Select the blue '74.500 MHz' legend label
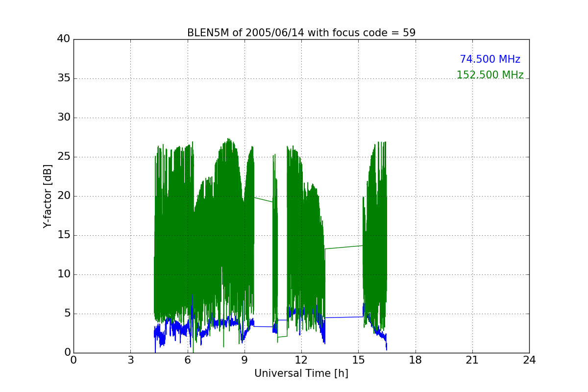The width and height of the screenshot is (588, 392). click(x=490, y=59)
